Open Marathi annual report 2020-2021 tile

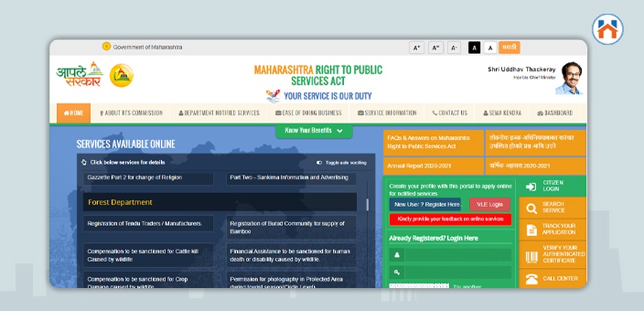[535, 166]
